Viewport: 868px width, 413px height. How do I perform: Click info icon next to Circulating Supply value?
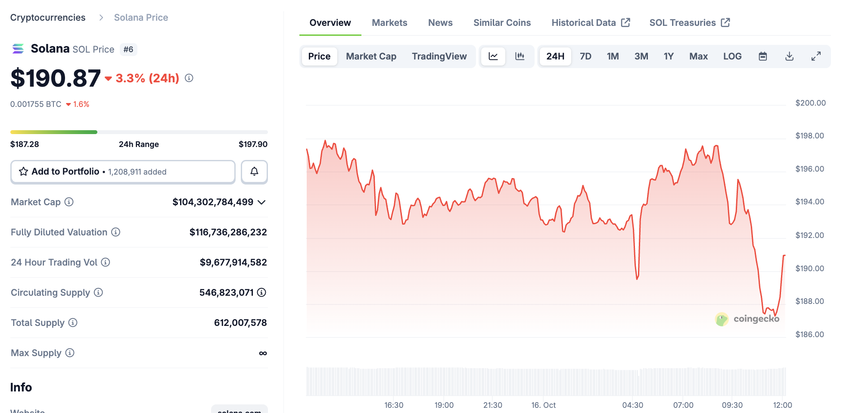(261, 292)
